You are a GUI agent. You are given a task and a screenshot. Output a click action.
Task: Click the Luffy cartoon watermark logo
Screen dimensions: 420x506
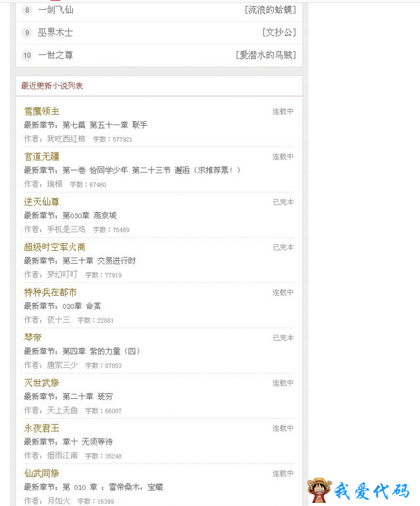319,490
